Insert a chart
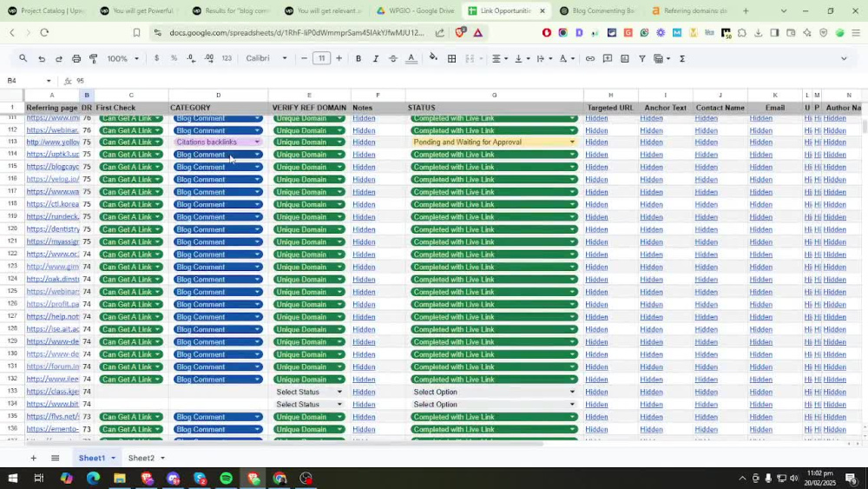The width and height of the screenshot is (868, 489). (x=625, y=58)
